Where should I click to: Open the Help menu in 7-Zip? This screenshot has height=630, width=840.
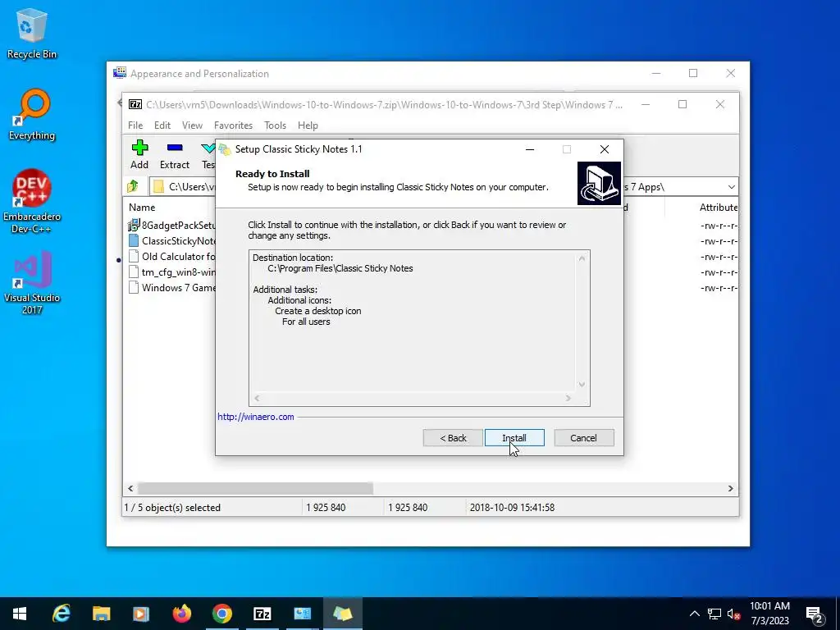click(308, 126)
